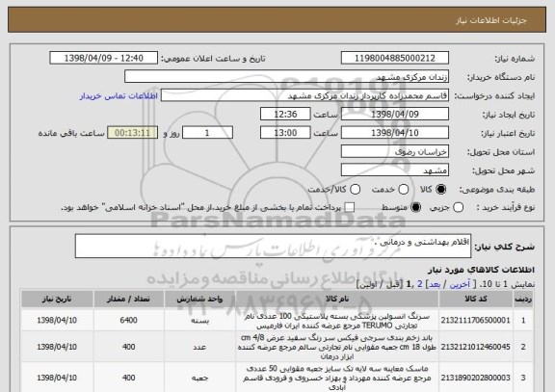Click the تاریخ نیاز column header
The height and width of the screenshot is (392, 555).
click(57, 299)
